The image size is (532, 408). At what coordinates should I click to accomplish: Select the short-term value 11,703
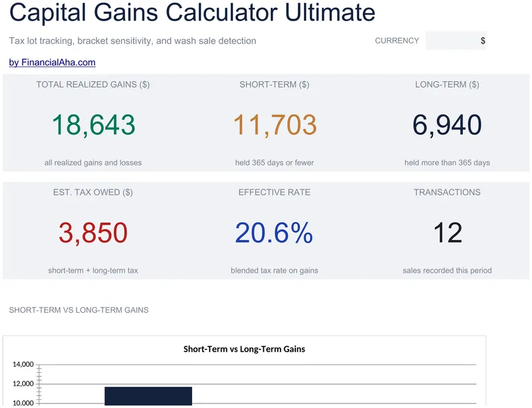click(275, 125)
